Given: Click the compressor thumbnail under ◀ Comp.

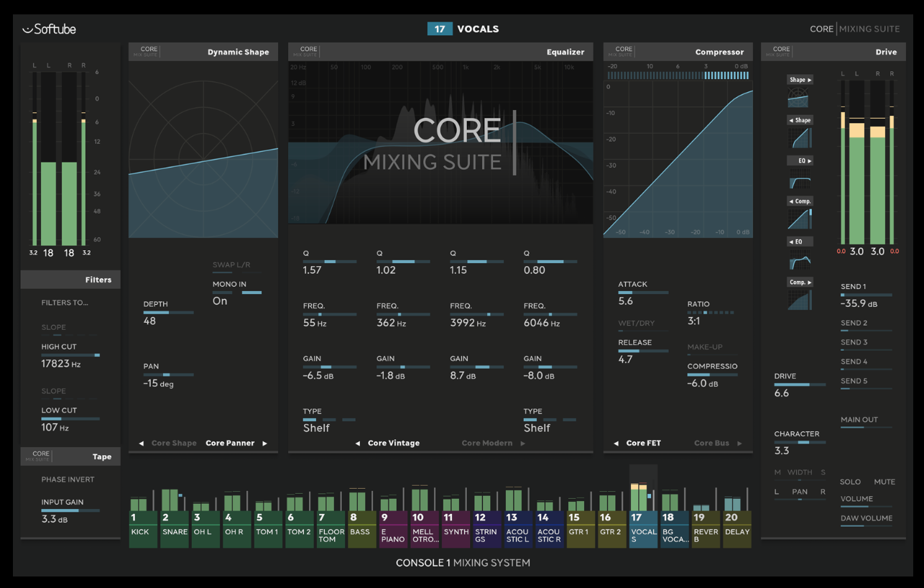Looking at the screenshot, I should point(800,219).
